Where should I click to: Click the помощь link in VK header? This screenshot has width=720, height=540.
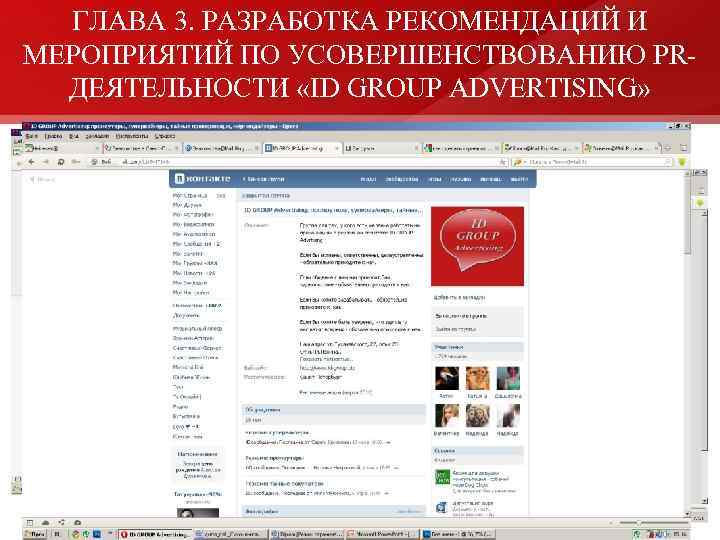click(x=490, y=179)
